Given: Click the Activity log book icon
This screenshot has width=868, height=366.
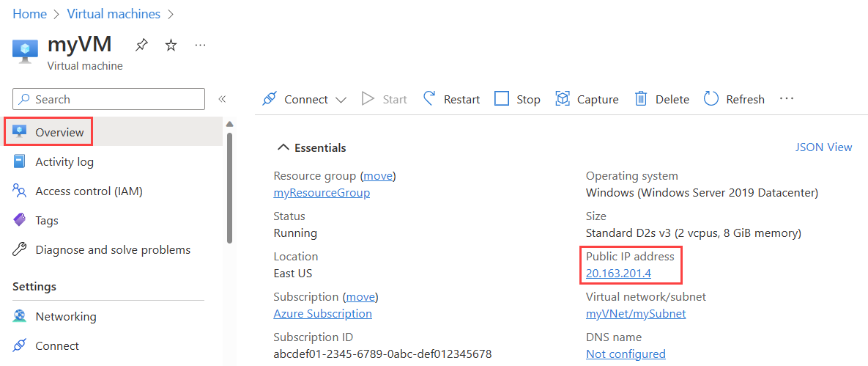Looking at the screenshot, I should pos(19,161).
